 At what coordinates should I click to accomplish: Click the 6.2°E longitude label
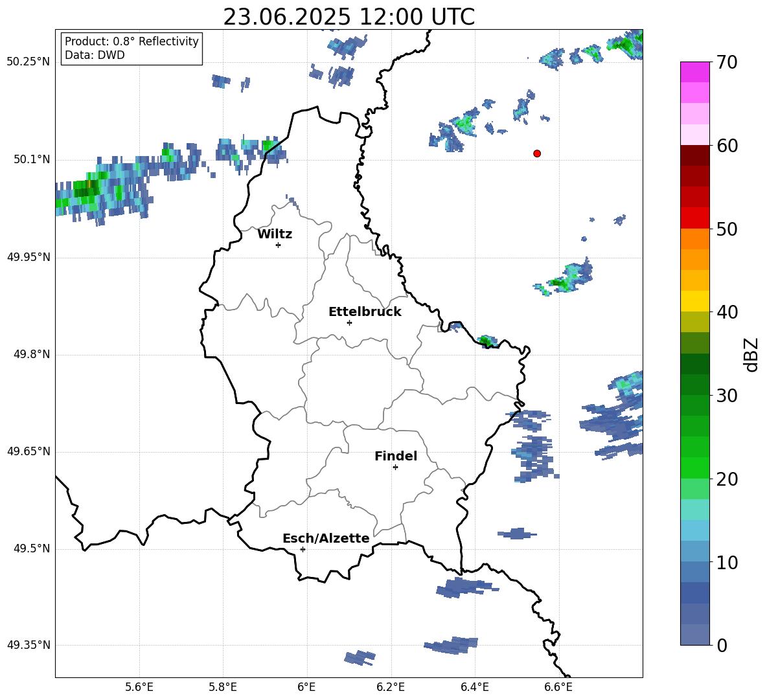point(391,687)
